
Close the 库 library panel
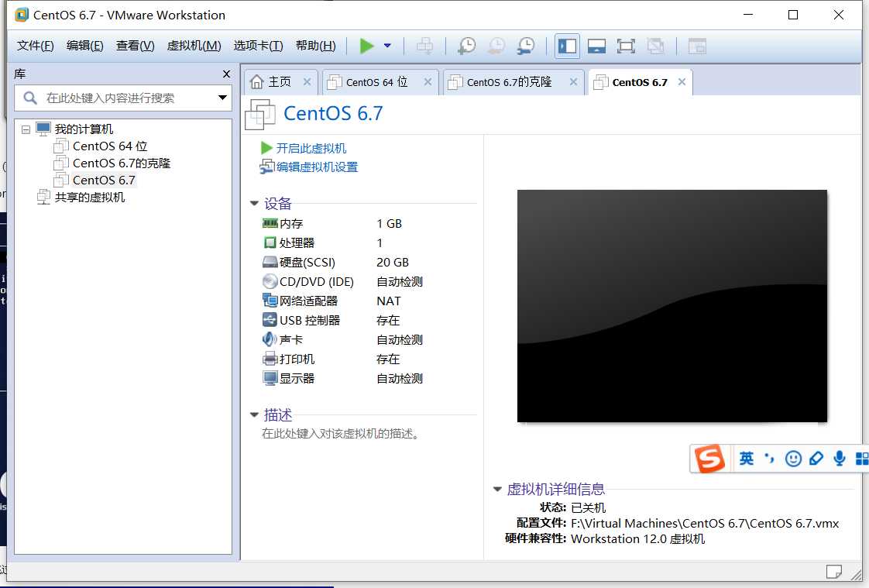pyautogui.click(x=226, y=74)
